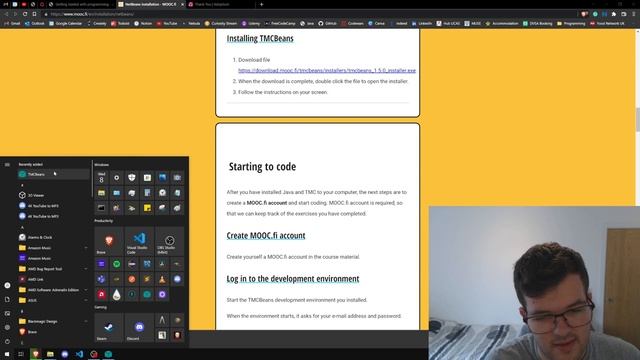Open Discord from the taskbar

tap(64, 354)
